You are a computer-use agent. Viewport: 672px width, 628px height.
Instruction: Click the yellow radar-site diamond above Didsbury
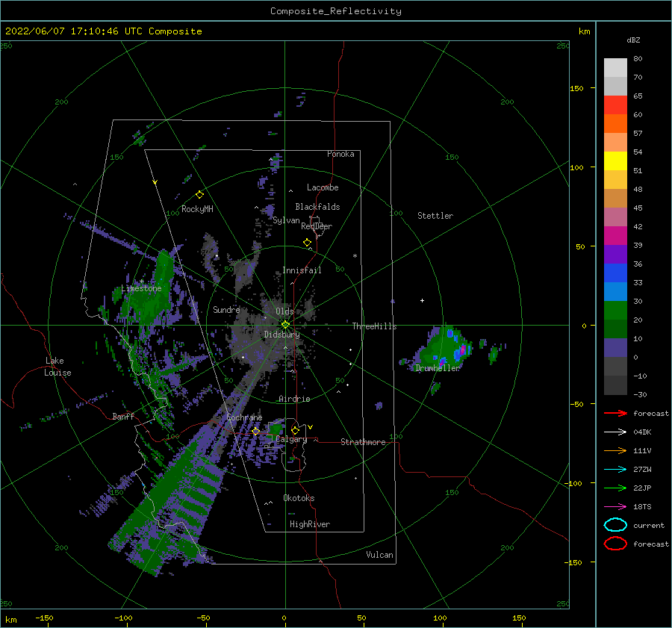coord(285,325)
